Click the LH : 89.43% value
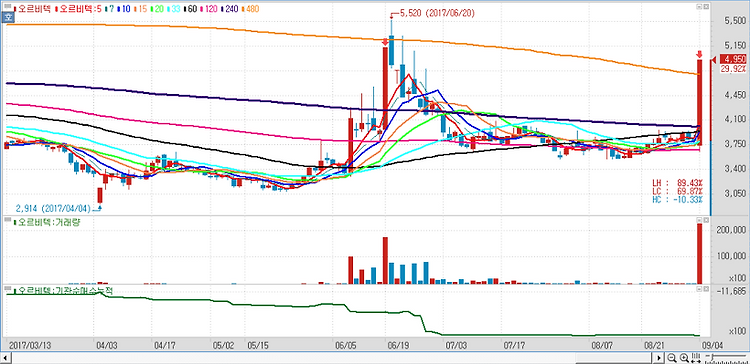This screenshot has height=364, width=750. click(678, 183)
